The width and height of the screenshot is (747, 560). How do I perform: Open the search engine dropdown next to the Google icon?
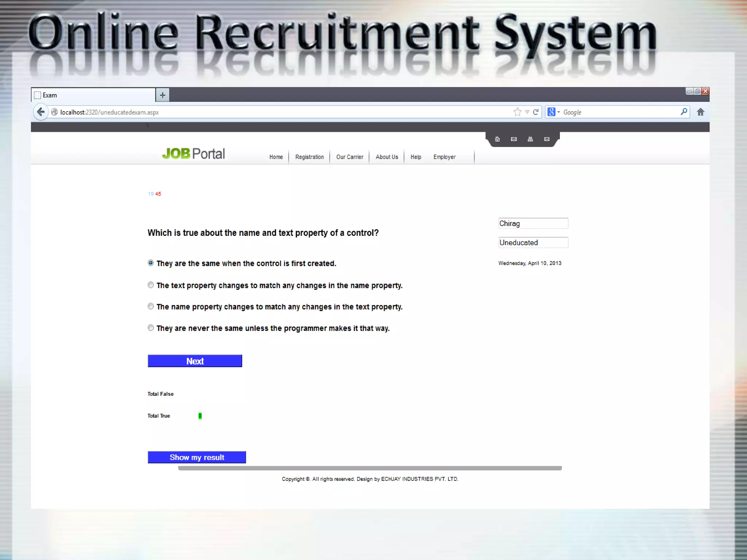tap(558, 112)
